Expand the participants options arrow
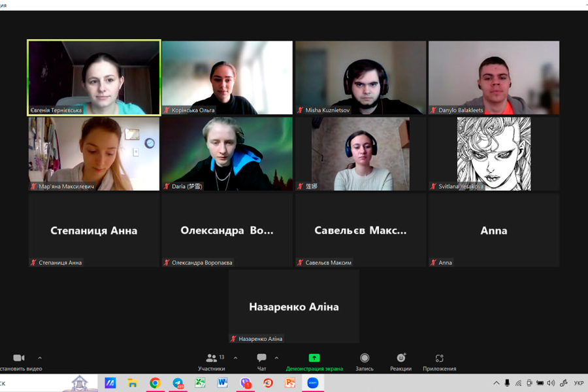 click(x=235, y=358)
